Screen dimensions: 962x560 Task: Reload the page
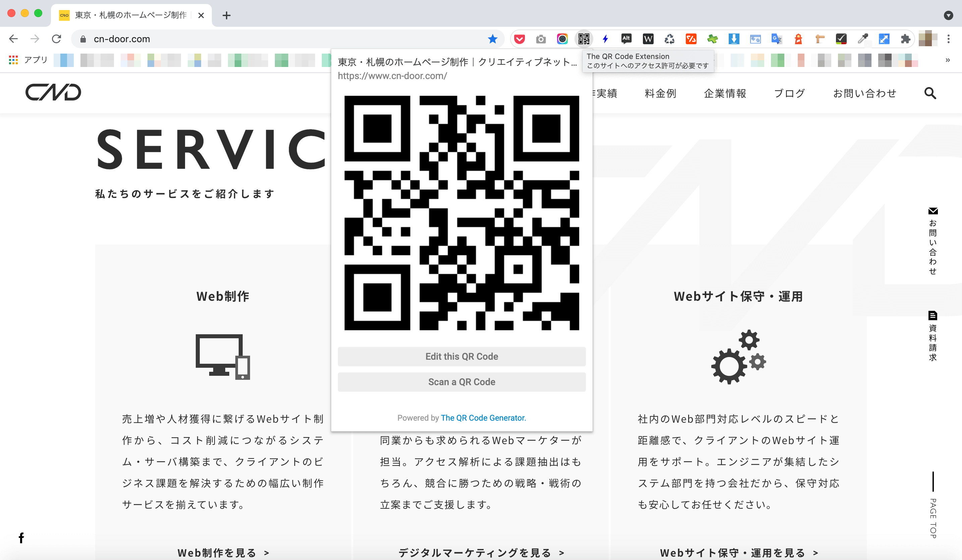click(57, 39)
